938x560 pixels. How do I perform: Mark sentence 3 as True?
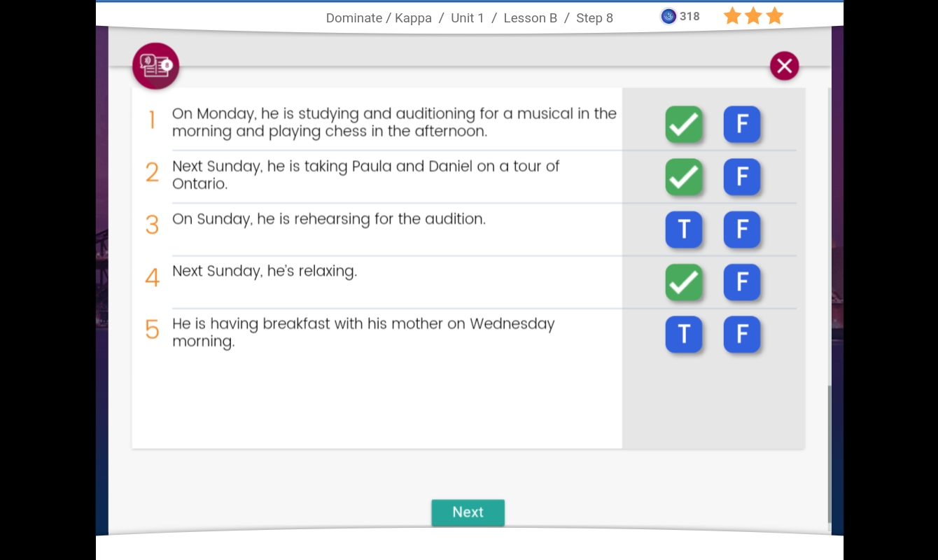click(683, 230)
